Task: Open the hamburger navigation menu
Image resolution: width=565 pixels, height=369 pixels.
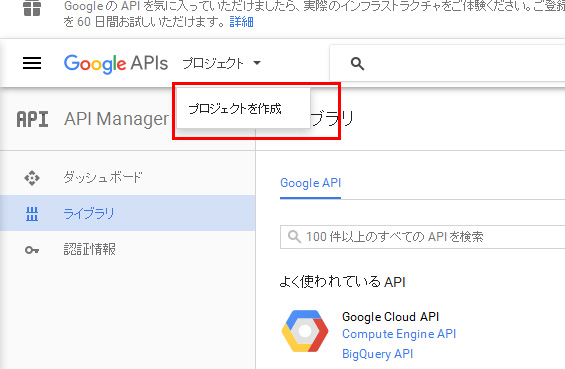Action: pos(32,63)
